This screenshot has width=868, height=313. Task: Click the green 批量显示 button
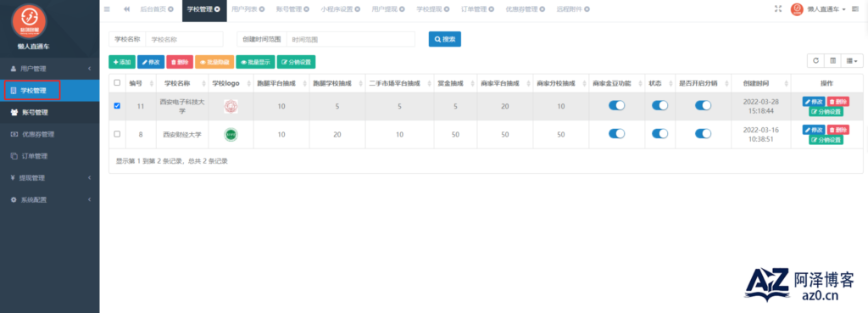click(x=255, y=62)
